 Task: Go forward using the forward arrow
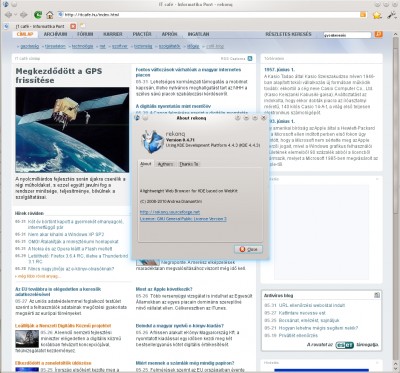24,15
